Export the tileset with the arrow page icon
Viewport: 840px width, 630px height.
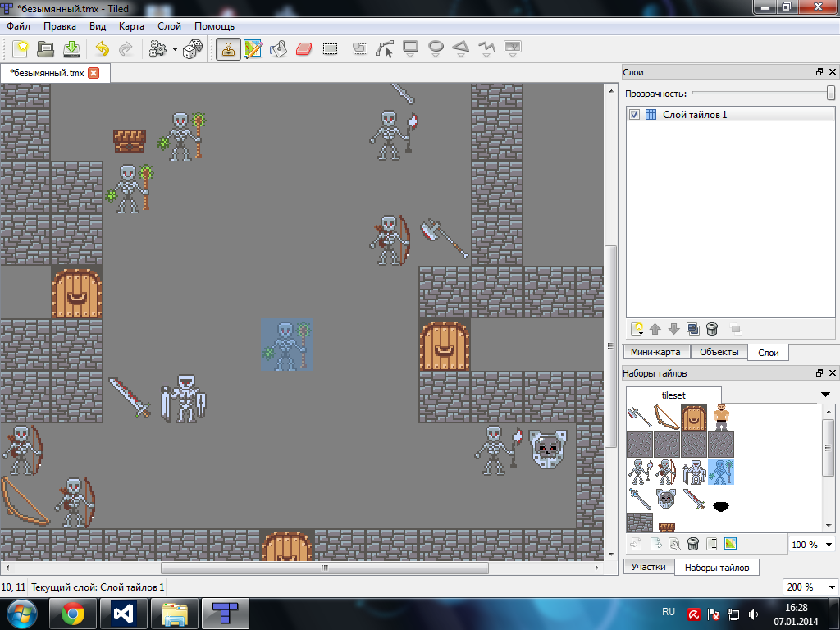(x=655, y=545)
